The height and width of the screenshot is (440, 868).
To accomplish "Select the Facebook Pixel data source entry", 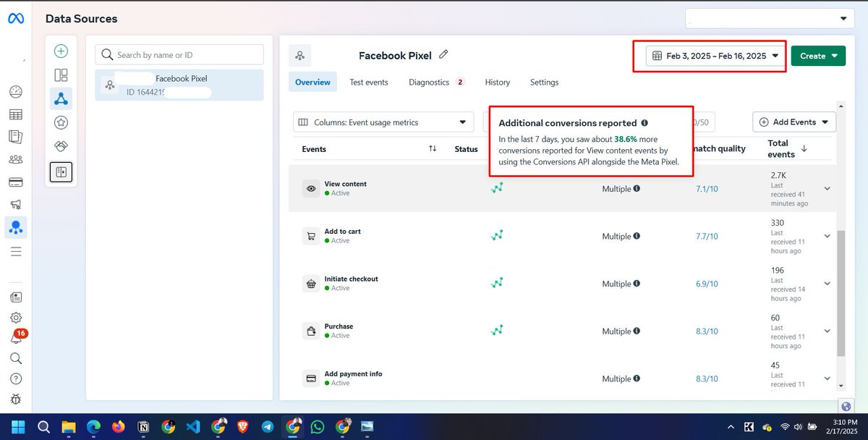I will (179, 85).
